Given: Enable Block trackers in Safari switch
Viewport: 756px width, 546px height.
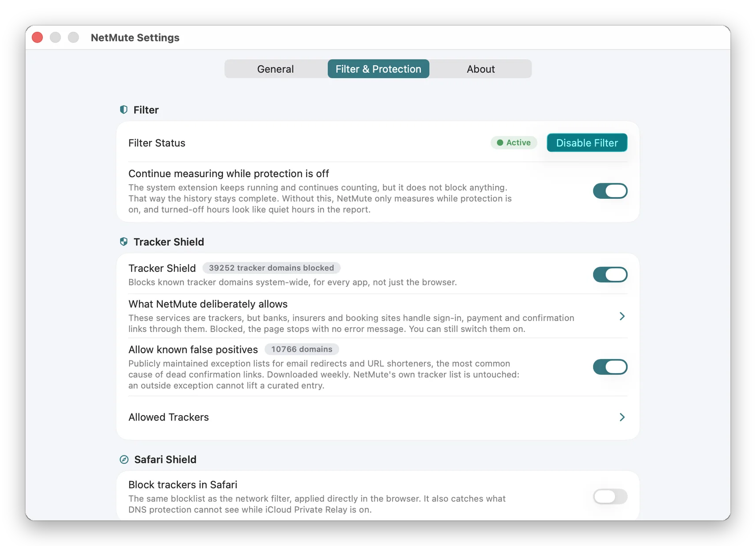Looking at the screenshot, I should pos(610,497).
